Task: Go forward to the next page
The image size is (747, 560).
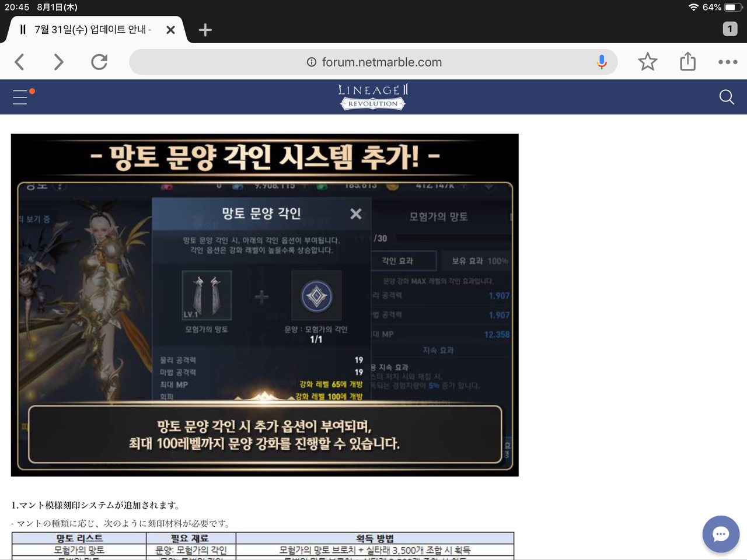Action: pos(58,62)
